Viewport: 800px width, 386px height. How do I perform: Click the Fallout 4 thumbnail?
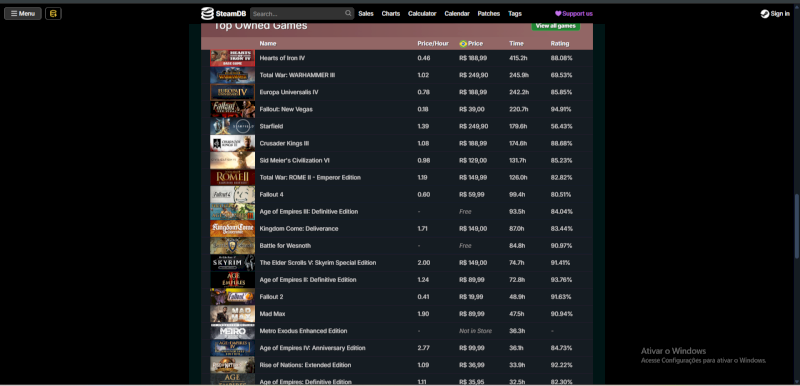233,195
